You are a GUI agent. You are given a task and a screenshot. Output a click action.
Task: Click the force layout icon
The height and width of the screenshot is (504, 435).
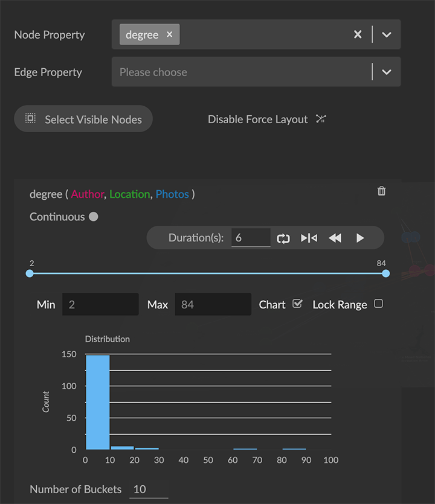coord(321,119)
